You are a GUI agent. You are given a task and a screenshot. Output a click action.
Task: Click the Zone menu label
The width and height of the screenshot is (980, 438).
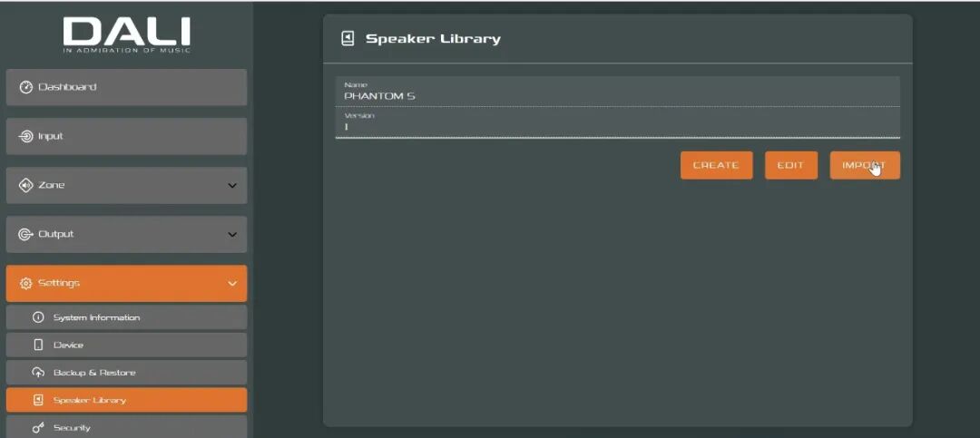point(51,186)
